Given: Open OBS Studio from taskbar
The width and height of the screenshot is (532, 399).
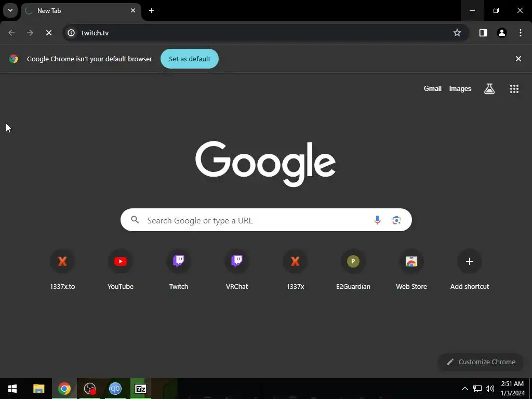Looking at the screenshot, I should click(90, 389).
